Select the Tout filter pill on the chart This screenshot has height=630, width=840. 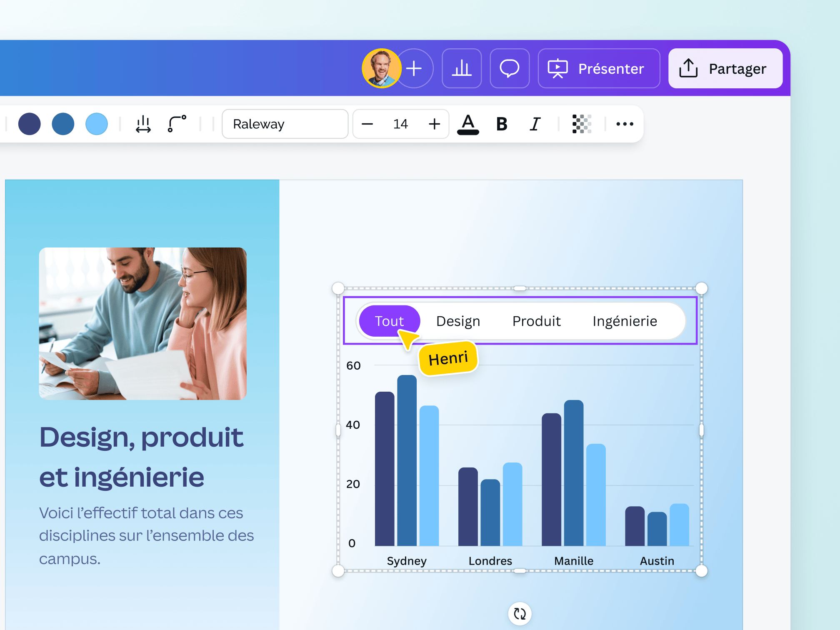pos(389,321)
